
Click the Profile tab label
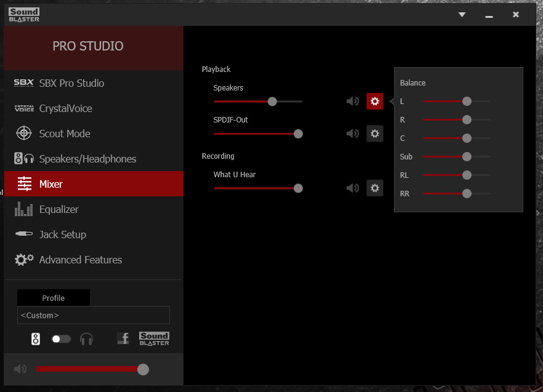pyautogui.click(x=54, y=298)
